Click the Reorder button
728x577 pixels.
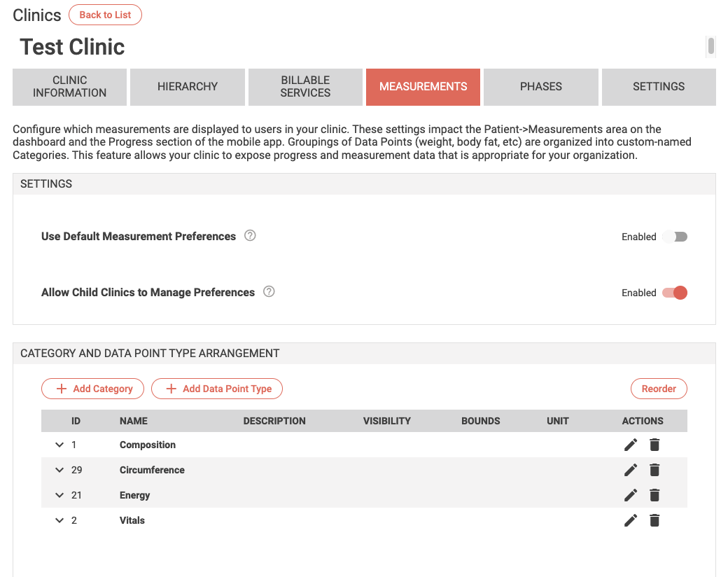click(659, 389)
